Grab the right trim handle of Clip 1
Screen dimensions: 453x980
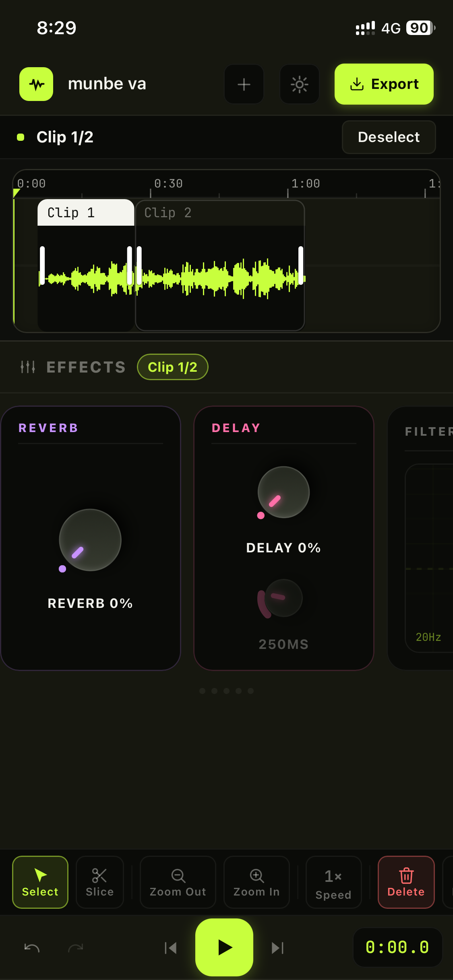(129, 266)
